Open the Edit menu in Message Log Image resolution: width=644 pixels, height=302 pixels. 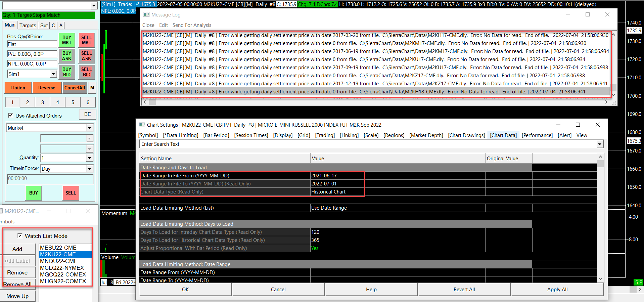pyautogui.click(x=164, y=25)
